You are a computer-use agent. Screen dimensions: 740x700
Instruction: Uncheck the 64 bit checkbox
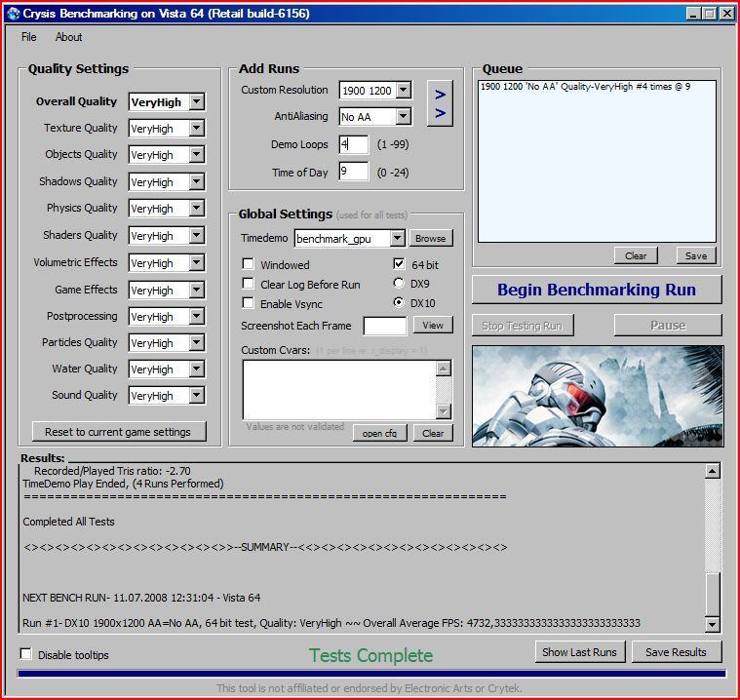point(399,264)
